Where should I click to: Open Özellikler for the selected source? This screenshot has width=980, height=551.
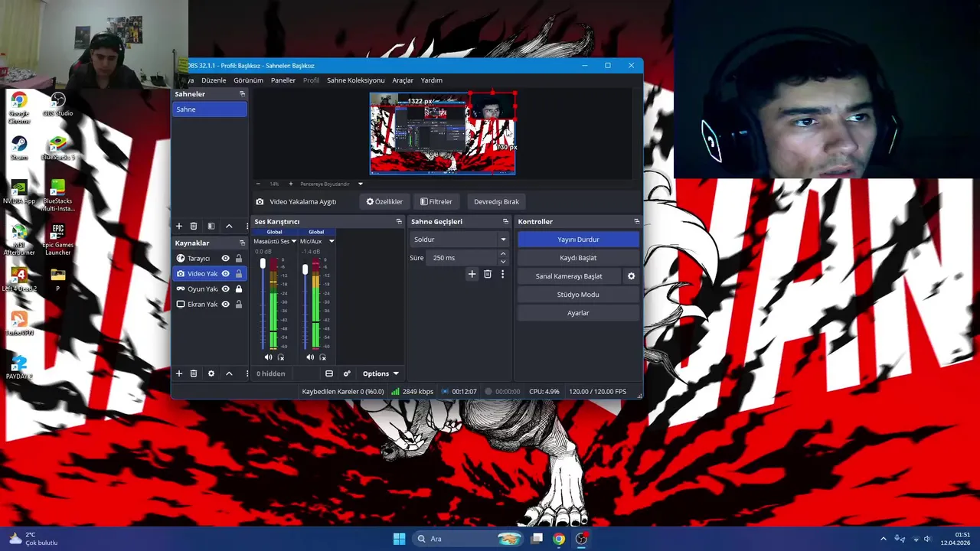[384, 202]
